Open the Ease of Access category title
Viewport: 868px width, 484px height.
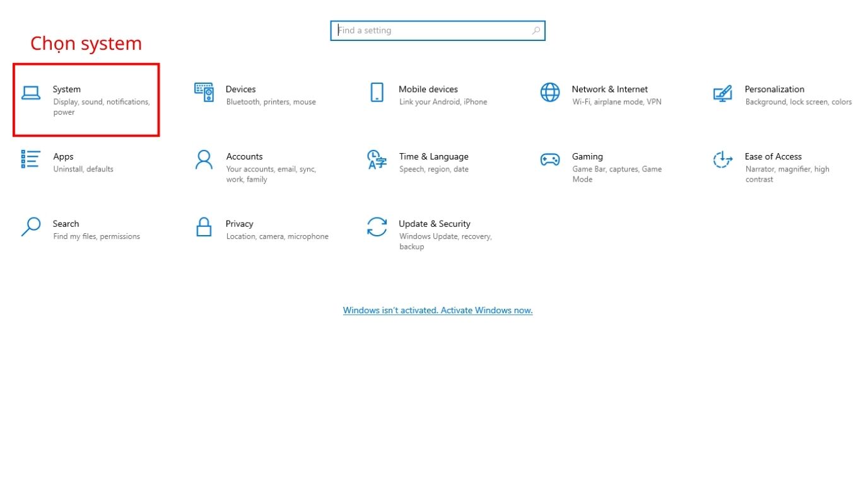(773, 156)
